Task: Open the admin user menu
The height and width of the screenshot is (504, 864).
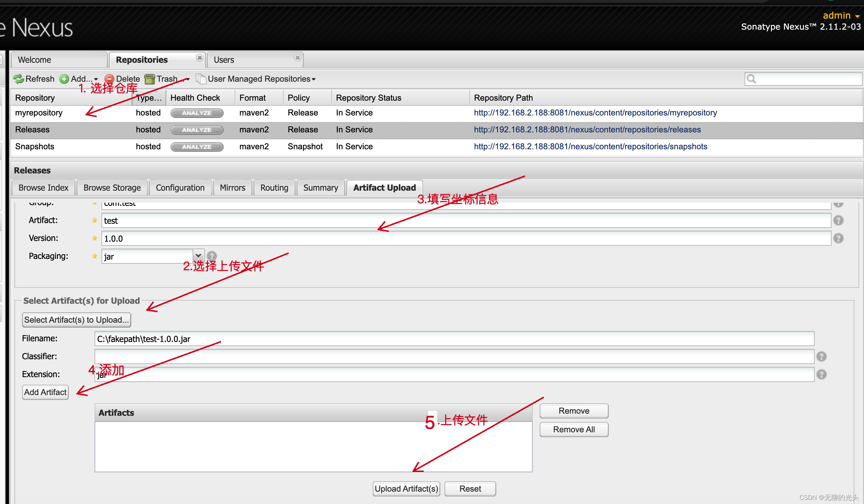Action: [x=841, y=16]
